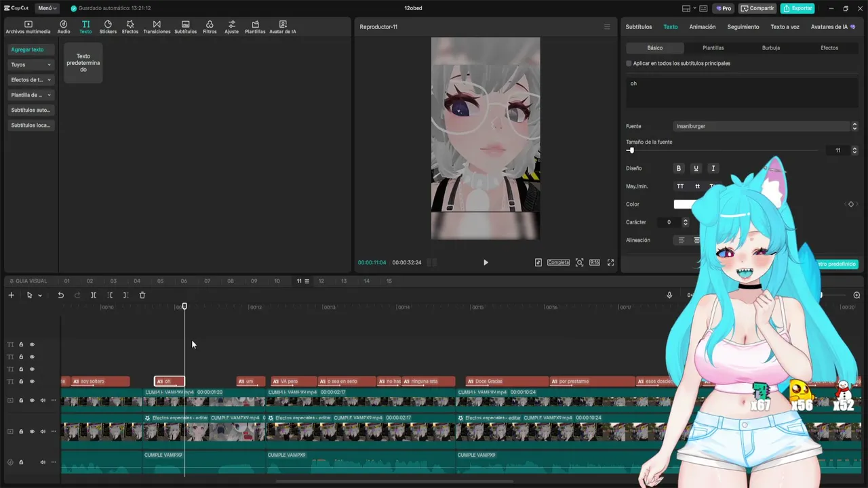Expand the 'Plantilla de...' category
Image resolution: width=868 pixels, height=488 pixels.
click(x=31, y=95)
